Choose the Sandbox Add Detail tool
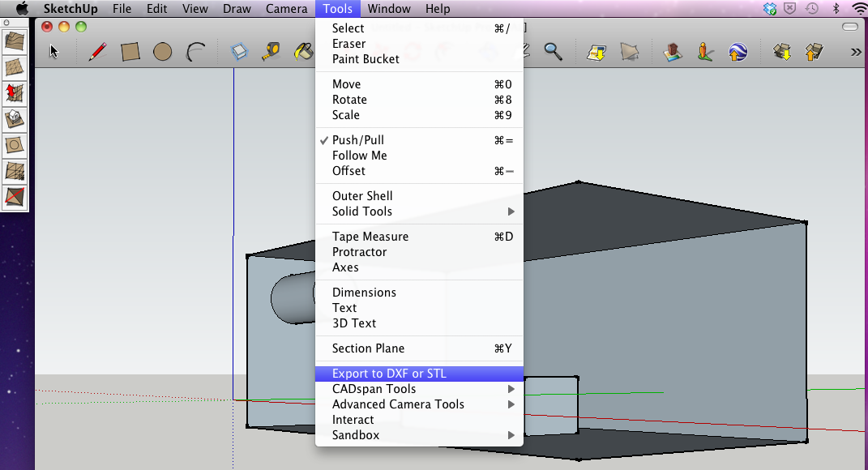Screen dimensions: 868x470 pos(15,171)
